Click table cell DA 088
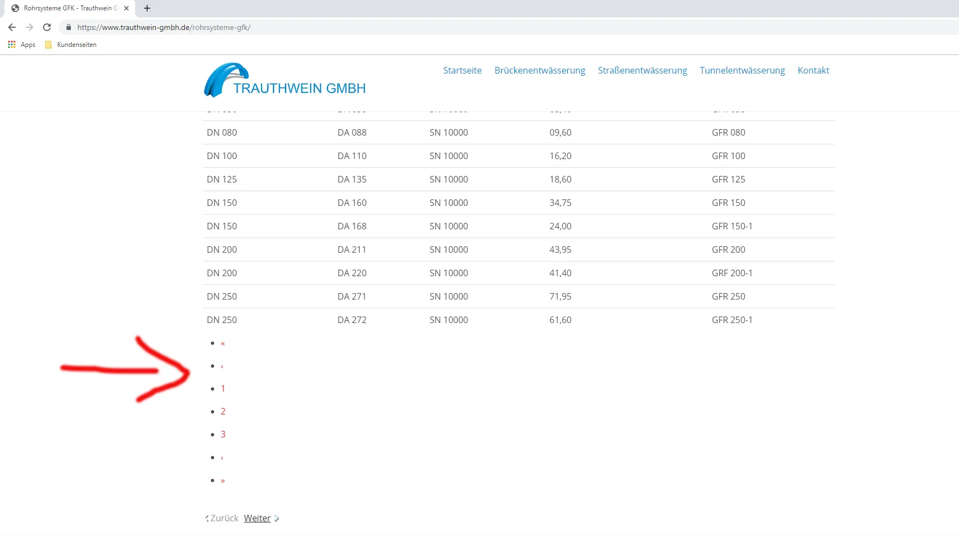The height and width of the screenshot is (560, 959). 352,132
